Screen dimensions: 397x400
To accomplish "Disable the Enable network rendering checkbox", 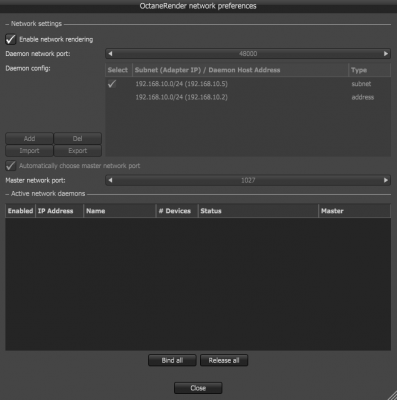I will point(11,39).
